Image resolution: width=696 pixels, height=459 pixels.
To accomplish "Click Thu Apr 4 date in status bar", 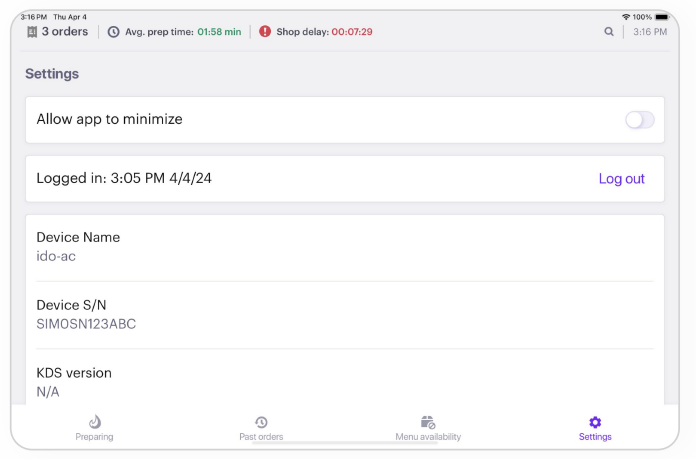I will click(x=70, y=17).
